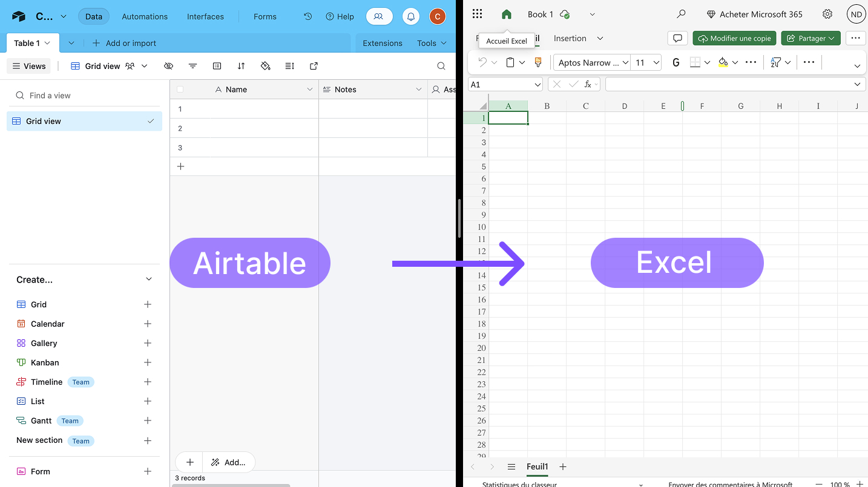Viewport: 868px width, 487px height.
Task: Apply Excel fill color bucket
Action: [x=723, y=62]
